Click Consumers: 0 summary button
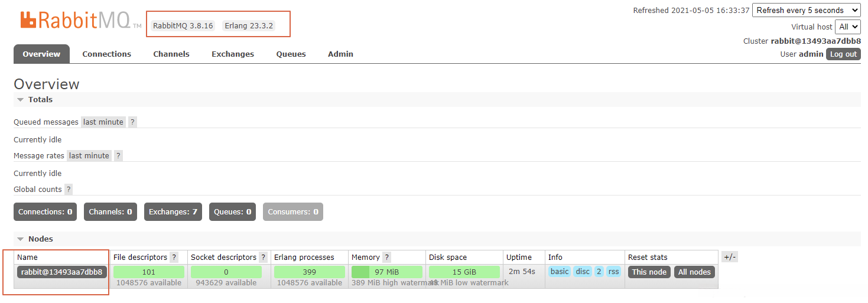 293,212
